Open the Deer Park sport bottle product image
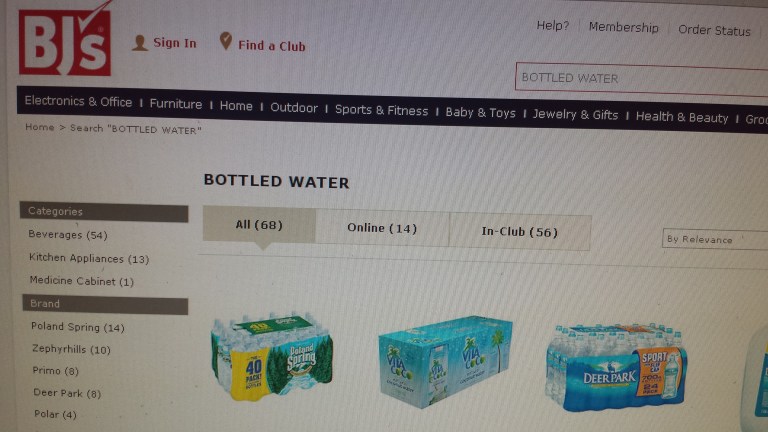 click(617, 367)
